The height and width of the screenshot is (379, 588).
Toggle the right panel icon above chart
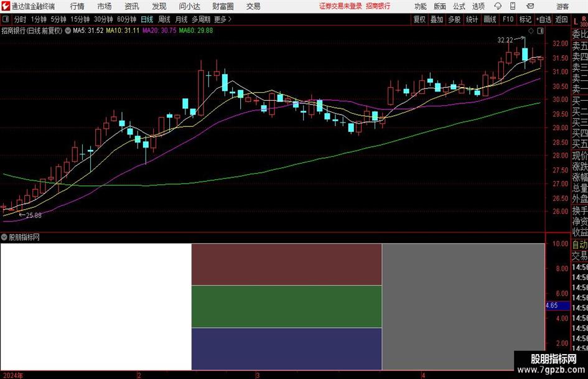tap(540, 31)
